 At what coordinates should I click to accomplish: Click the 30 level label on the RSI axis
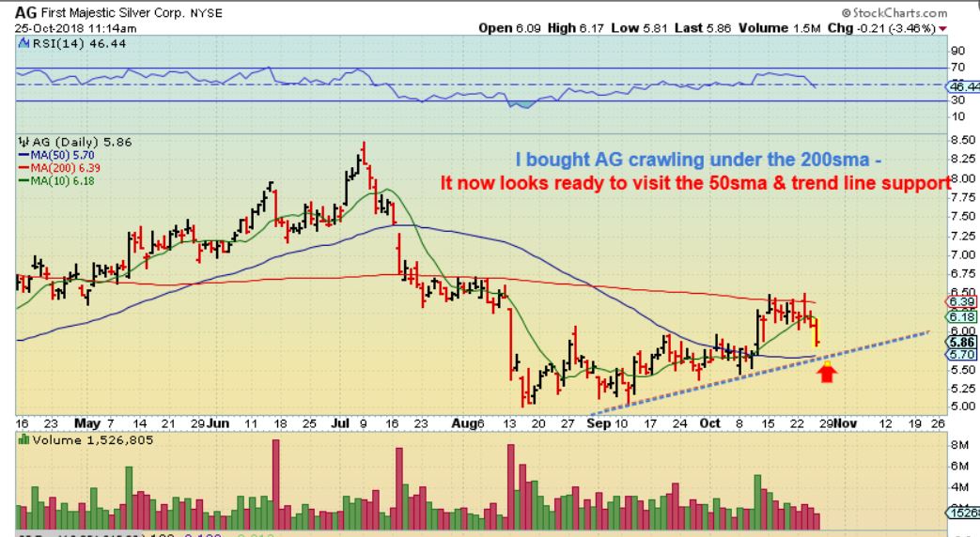[x=957, y=100]
